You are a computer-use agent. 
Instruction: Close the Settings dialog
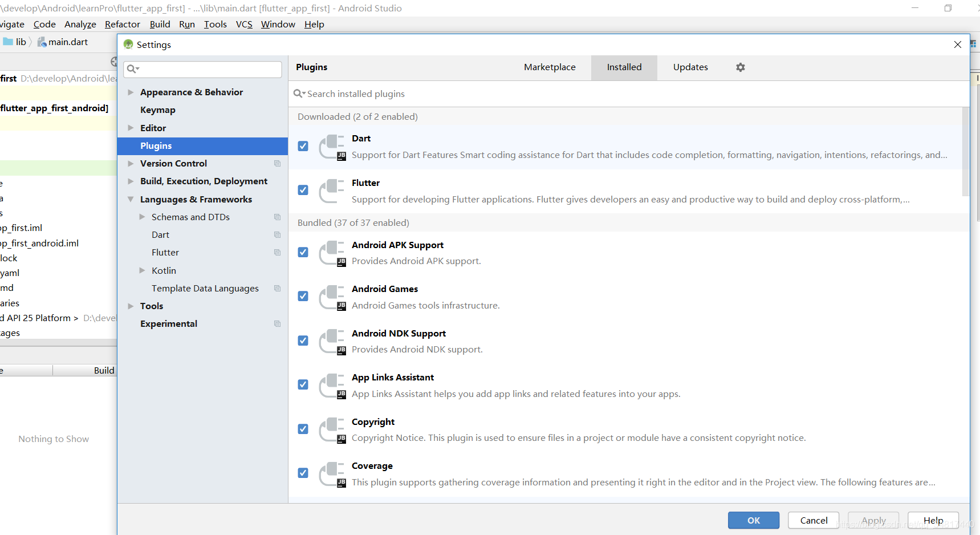point(958,44)
